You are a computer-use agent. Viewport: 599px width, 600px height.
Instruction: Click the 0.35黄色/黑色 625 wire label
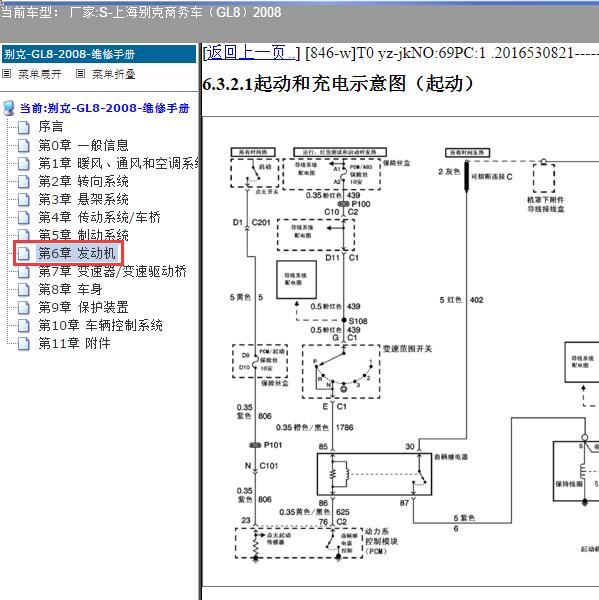click(x=314, y=512)
